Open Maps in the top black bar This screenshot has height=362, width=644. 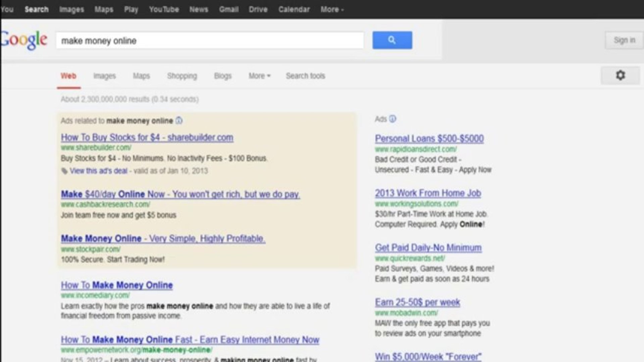coord(104,9)
